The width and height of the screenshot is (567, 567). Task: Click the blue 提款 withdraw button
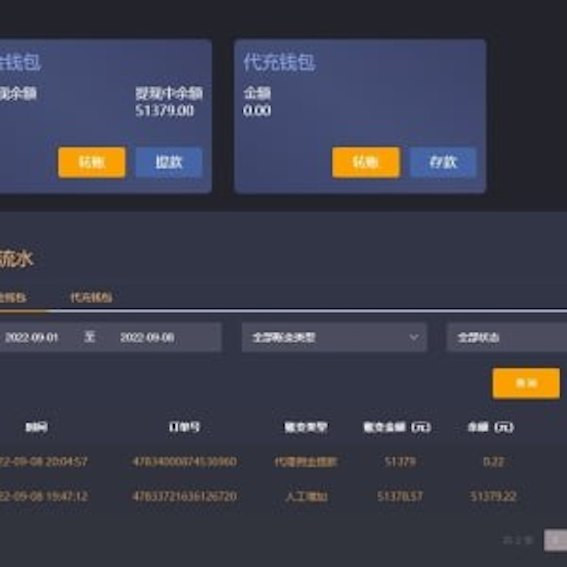click(169, 162)
